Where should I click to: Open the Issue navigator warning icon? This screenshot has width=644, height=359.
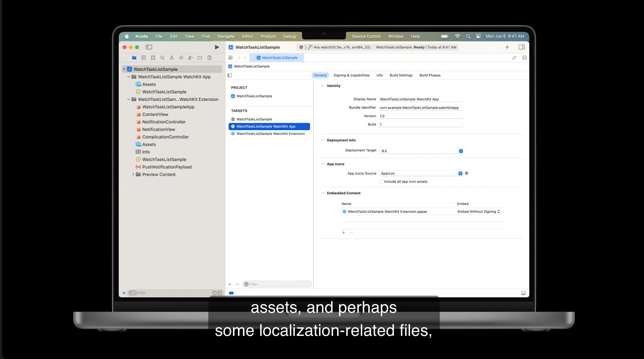[x=172, y=58]
